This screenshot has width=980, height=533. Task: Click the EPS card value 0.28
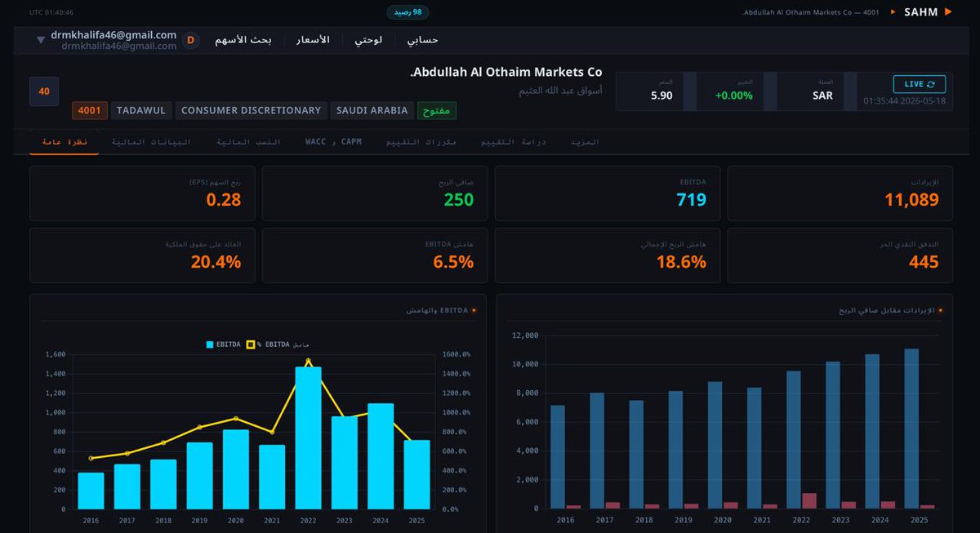coord(224,199)
